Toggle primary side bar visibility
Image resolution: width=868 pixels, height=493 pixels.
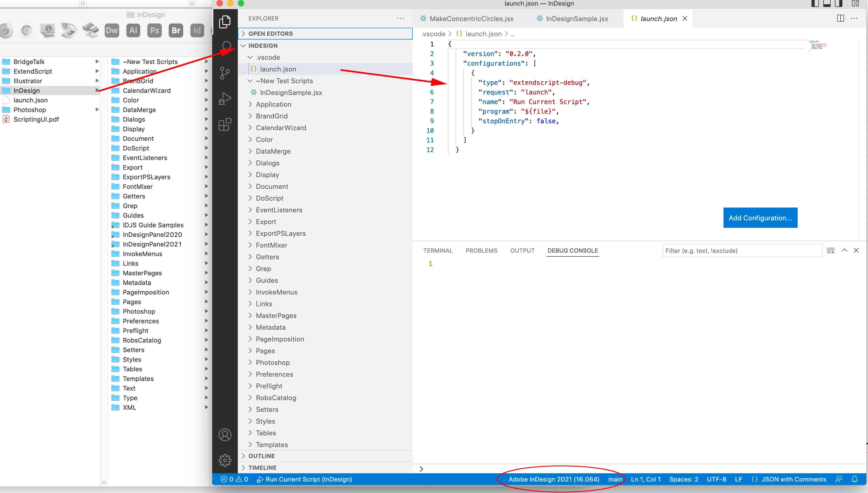point(815,4)
